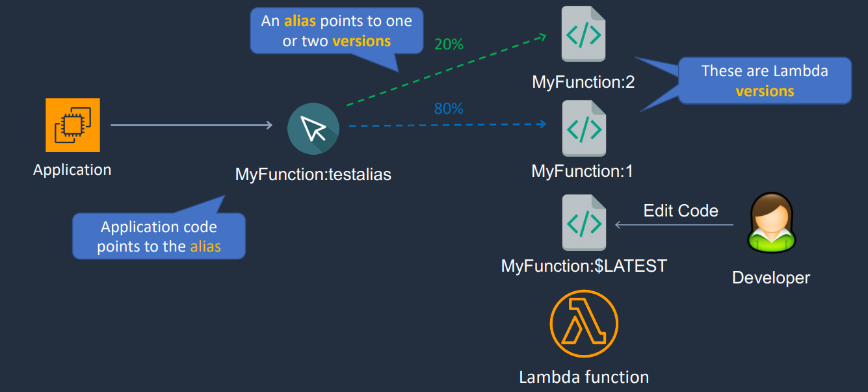Click the blue 80% traffic label
This screenshot has height=392, width=868.
pyautogui.click(x=449, y=109)
